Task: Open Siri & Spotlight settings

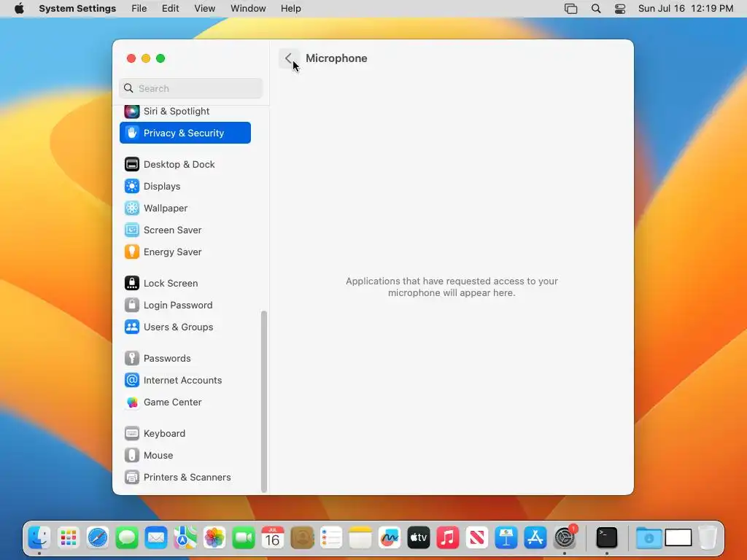Action: (185, 112)
